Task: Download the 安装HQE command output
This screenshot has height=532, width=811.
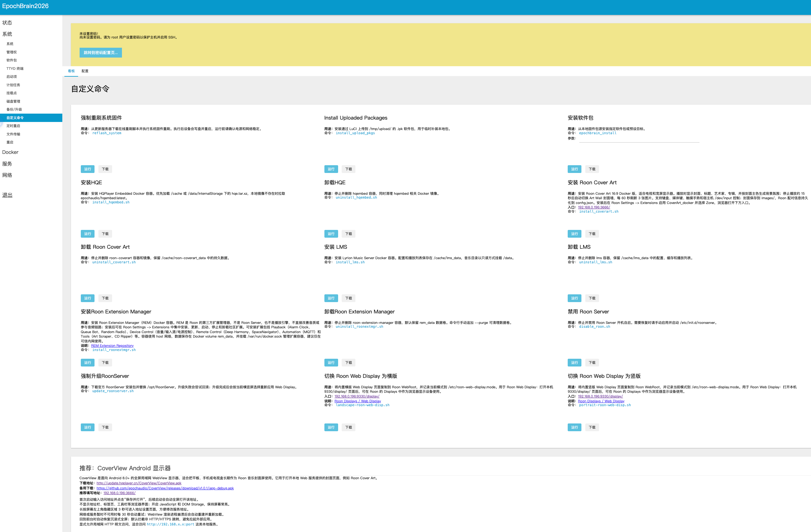Action: [105, 234]
